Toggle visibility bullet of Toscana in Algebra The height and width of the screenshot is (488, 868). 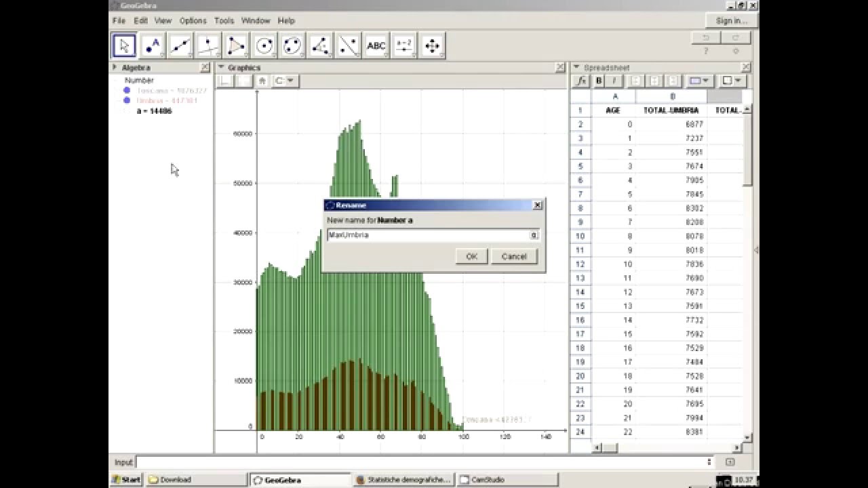(127, 90)
